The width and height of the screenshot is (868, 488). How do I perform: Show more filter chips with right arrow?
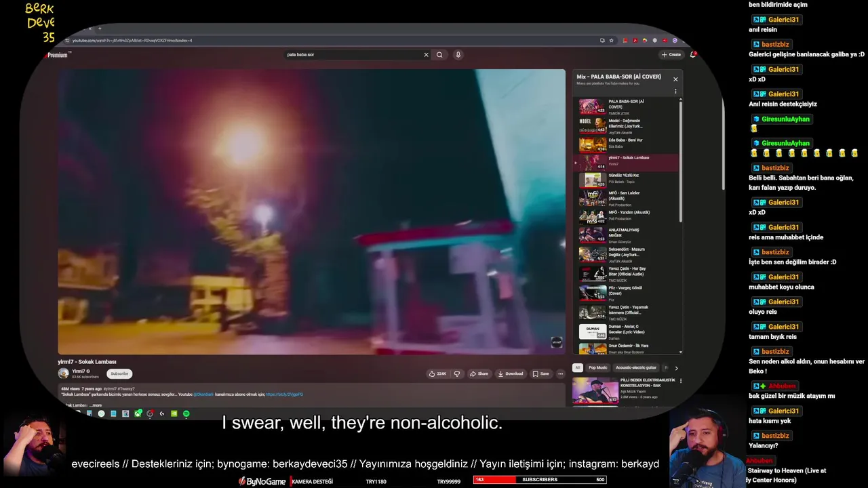tap(676, 368)
